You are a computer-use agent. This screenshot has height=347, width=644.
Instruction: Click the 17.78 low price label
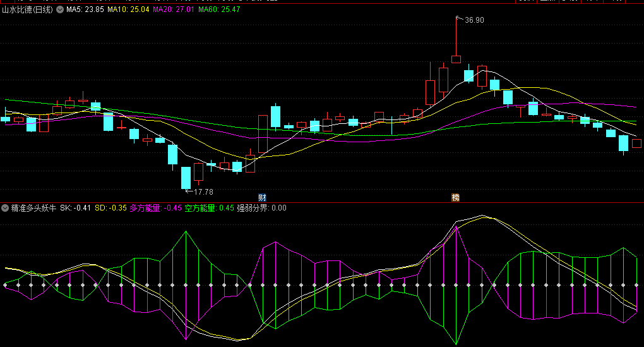(x=203, y=192)
